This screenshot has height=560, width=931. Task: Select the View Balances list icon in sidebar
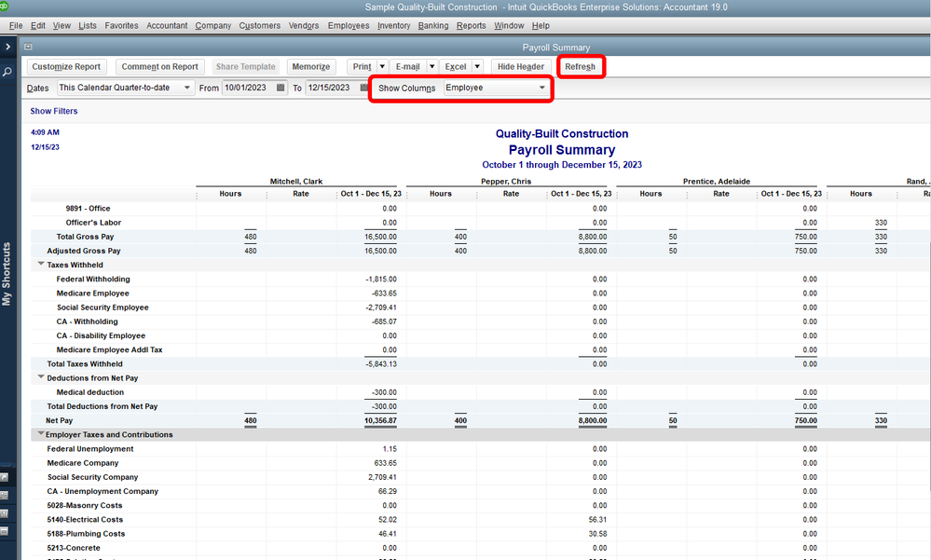click(x=4, y=496)
